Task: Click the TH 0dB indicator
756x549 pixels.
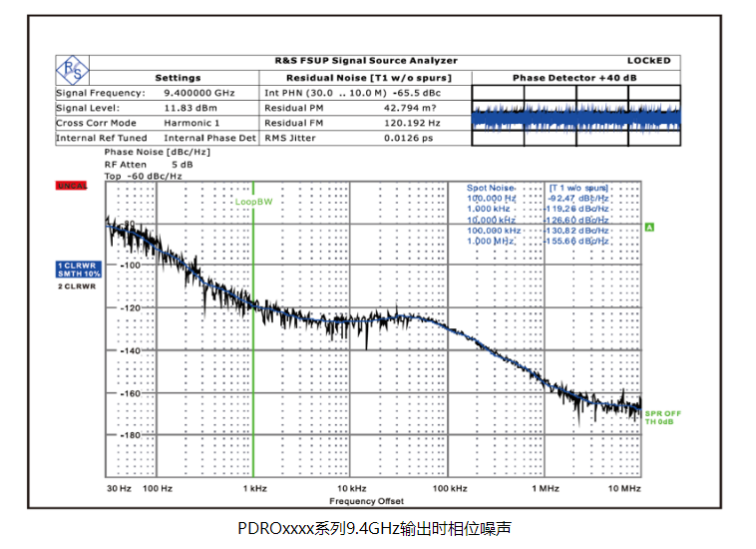Action: [x=659, y=421]
